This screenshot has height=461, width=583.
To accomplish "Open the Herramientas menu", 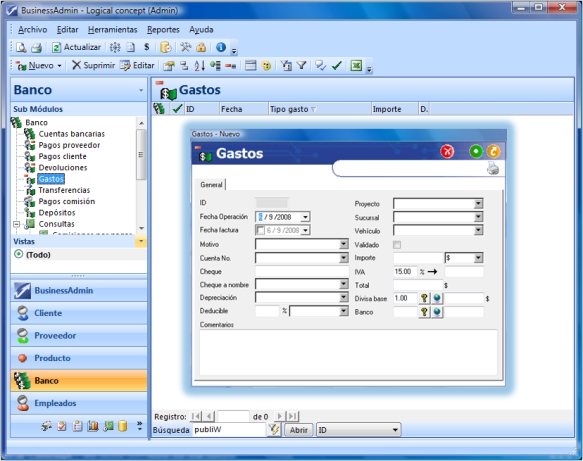I will pyautogui.click(x=112, y=29).
